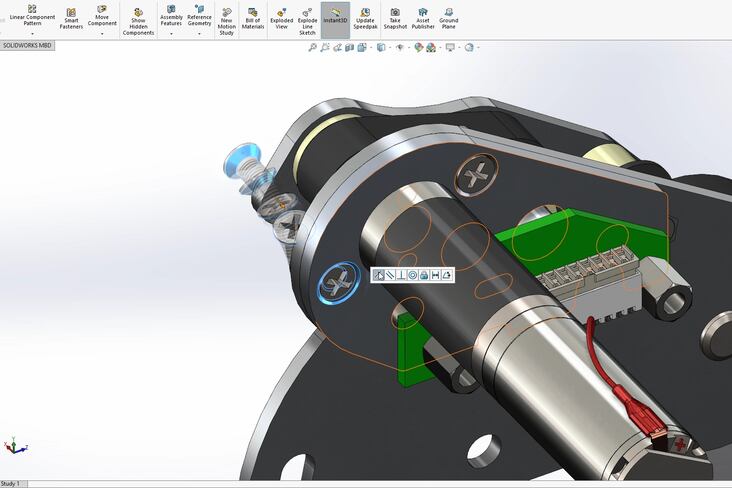The width and height of the screenshot is (732, 488).
Task: Open Asset Publisher
Action: 423,19
